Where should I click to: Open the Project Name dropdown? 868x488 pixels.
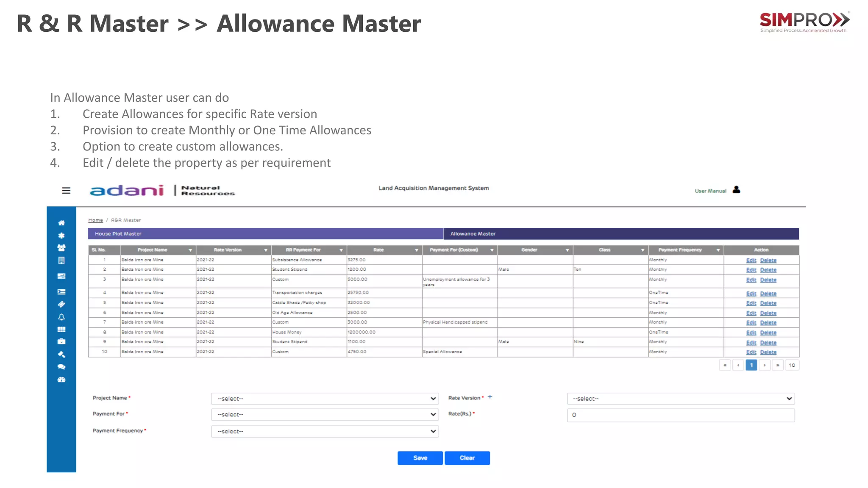pos(325,399)
